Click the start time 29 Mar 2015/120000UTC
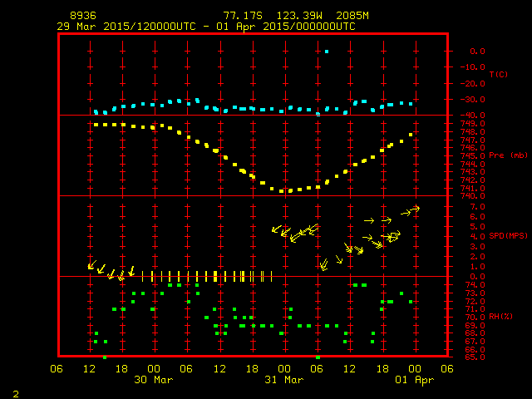The image size is (532, 399). (x=126, y=27)
